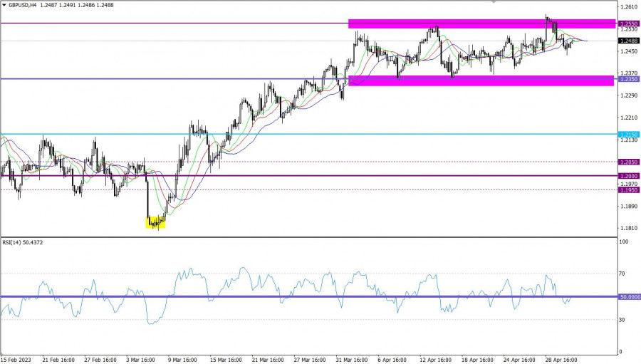
Task: Select the purple 1.2000 horizontal line
Action: tap(285, 175)
